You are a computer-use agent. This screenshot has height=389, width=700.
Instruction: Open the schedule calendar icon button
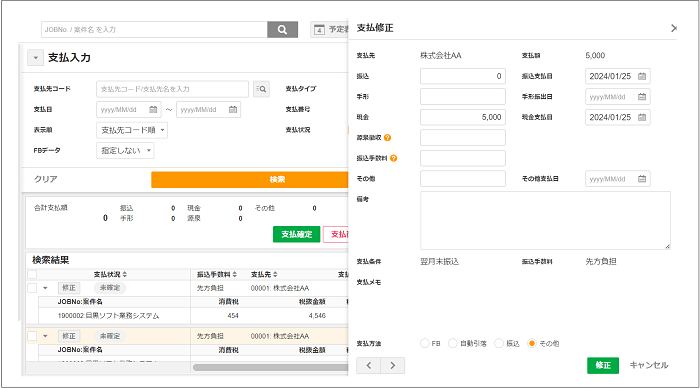(x=319, y=29)
